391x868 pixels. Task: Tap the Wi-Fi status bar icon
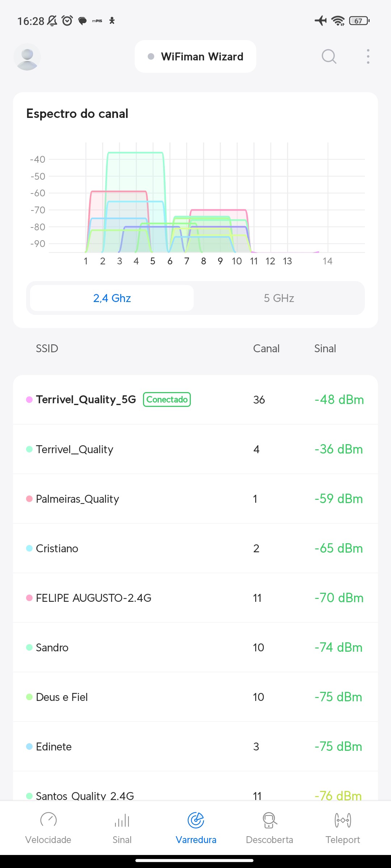tap(338, 21)
